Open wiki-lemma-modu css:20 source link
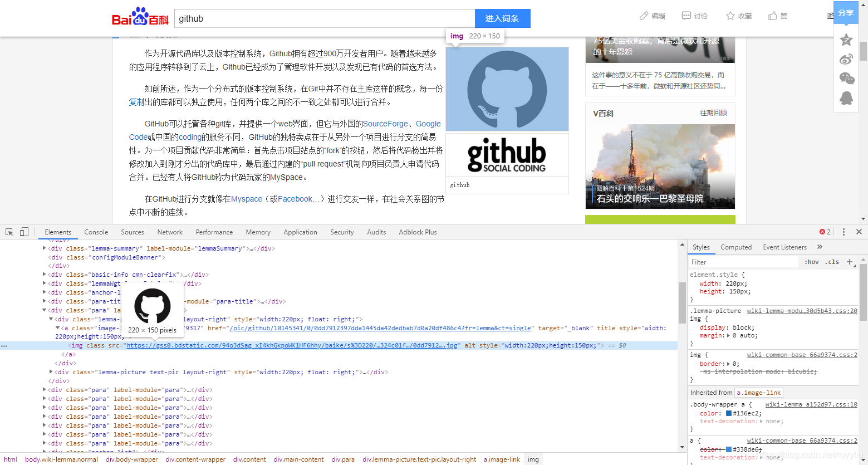This screenshot has width=868, height=465. pyautogui.click(x=802, y=311)
